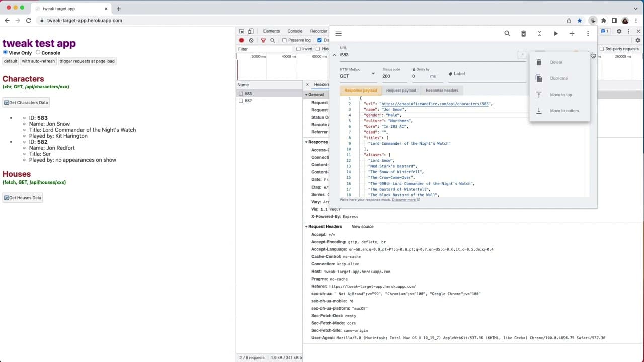Screen dimensions: 644x362
Task: Select Duplicate in the context menu
Action: pyautogui.click(x=559, y=78)
